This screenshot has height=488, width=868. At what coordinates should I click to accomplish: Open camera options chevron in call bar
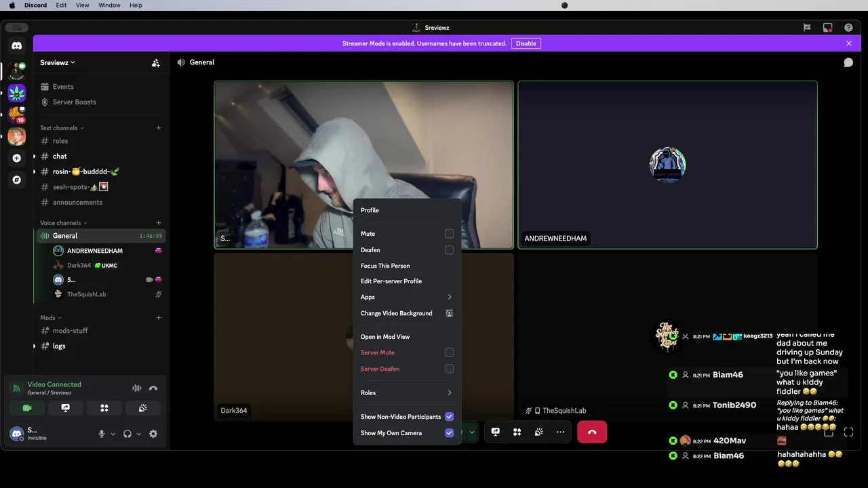click(x=471, y=432)
